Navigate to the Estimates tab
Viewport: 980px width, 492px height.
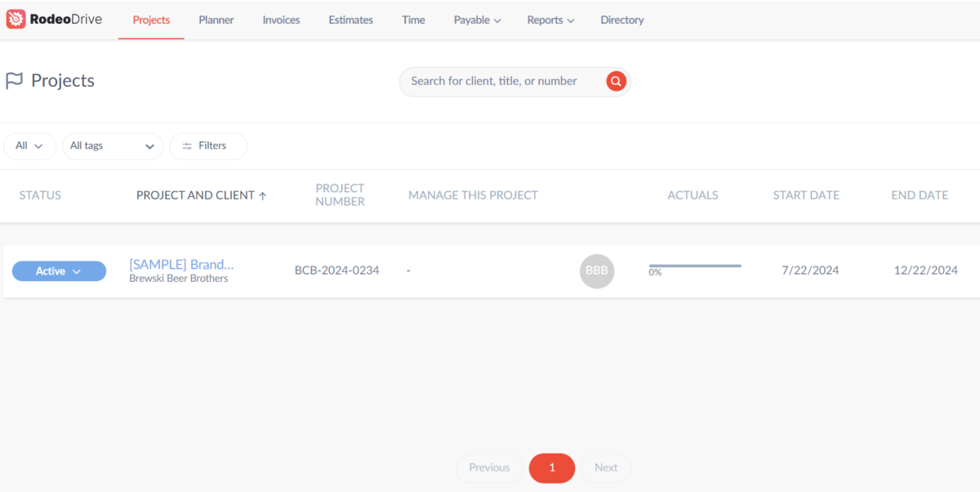350,20
